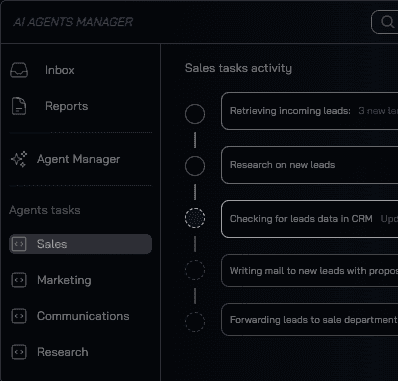Open the Retrieving incoming leads card
The image size is (398, 381).
click(x=309, y=111)
